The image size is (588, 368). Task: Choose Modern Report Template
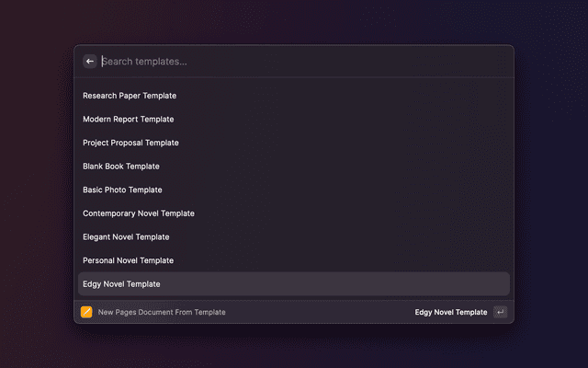point(128,120)
